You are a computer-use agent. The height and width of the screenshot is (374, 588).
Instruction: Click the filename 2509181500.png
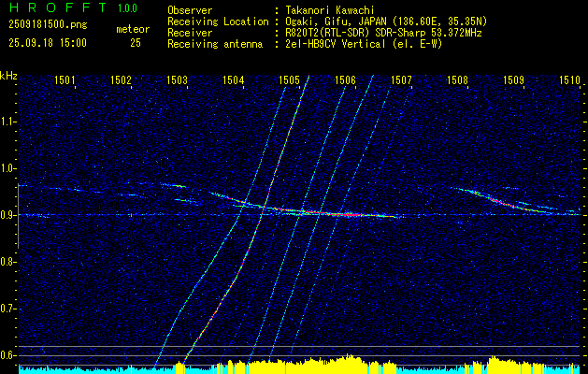(x=48, y=25)
